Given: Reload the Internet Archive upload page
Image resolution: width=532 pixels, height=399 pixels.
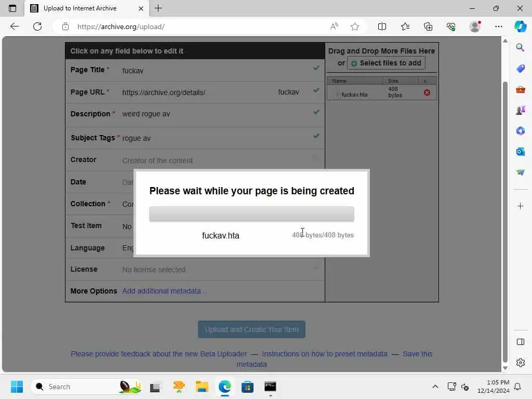Looking at the screenshot, I should coord(37,26).
